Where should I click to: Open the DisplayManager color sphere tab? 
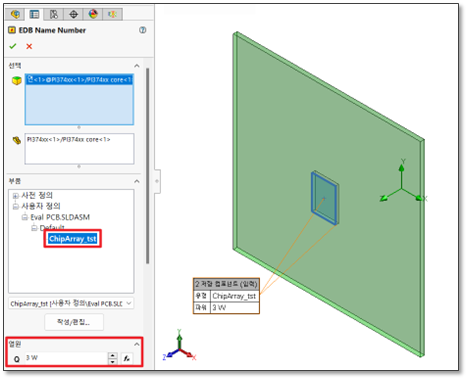[93, 14]
